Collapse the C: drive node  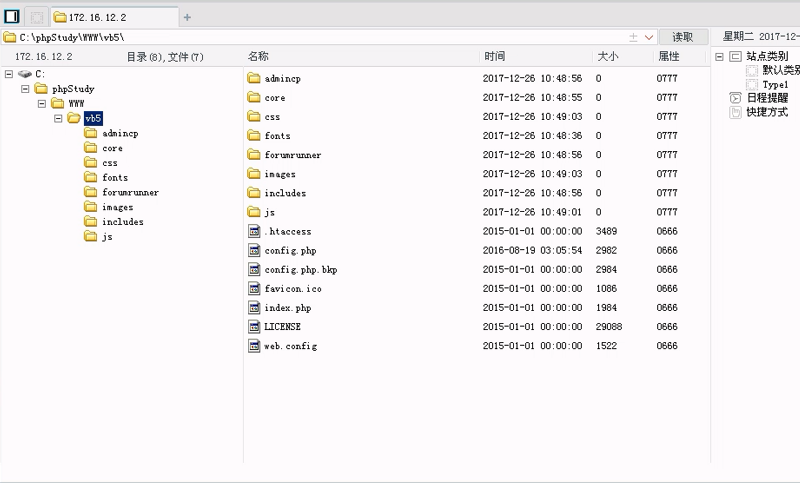point(9,74)
